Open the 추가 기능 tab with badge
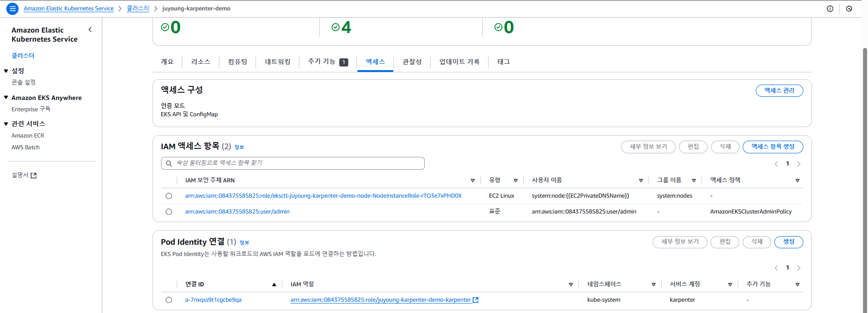Screen dimensions: 868x313 pyautogui.click(x=328, y=62)
